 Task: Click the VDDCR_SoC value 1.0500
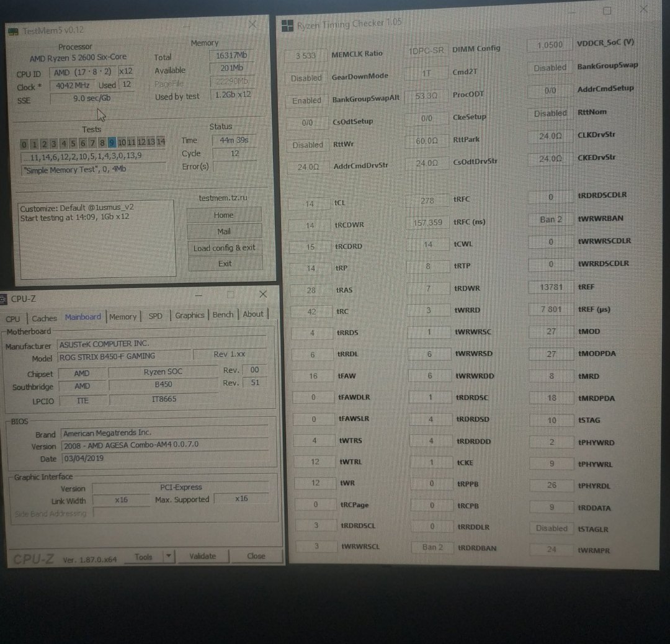[550, 45]
